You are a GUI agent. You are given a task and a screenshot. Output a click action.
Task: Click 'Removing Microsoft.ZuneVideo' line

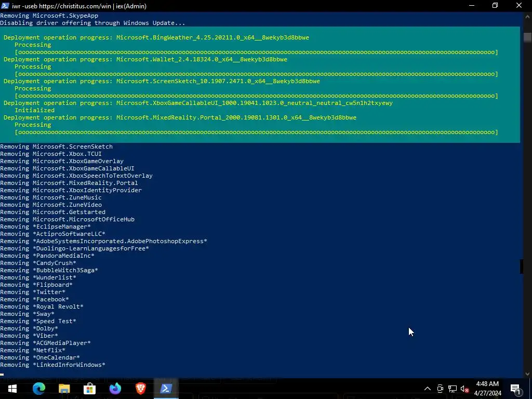click(x=51, y=205)
